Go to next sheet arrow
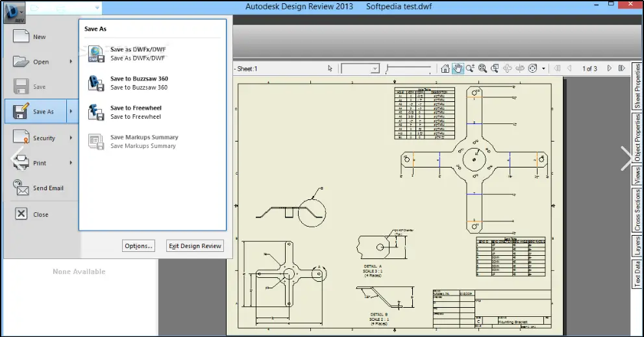Screen dimensions: 644x337 pyautogui.click(x=610, y=68)
